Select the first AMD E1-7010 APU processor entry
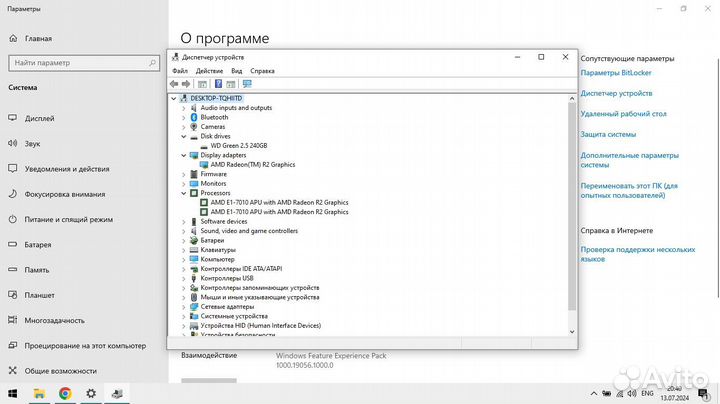Screen dimensions: 720x404 279,202
